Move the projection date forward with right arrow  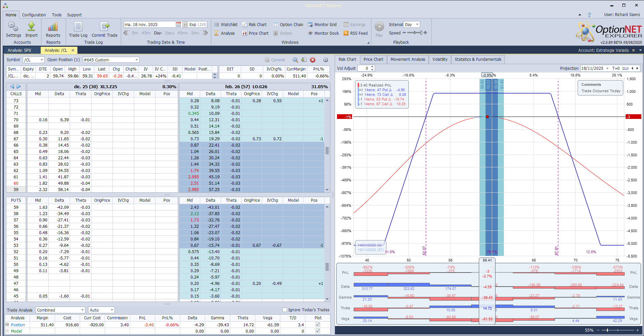pyautogui.click(x=637, y=68)
